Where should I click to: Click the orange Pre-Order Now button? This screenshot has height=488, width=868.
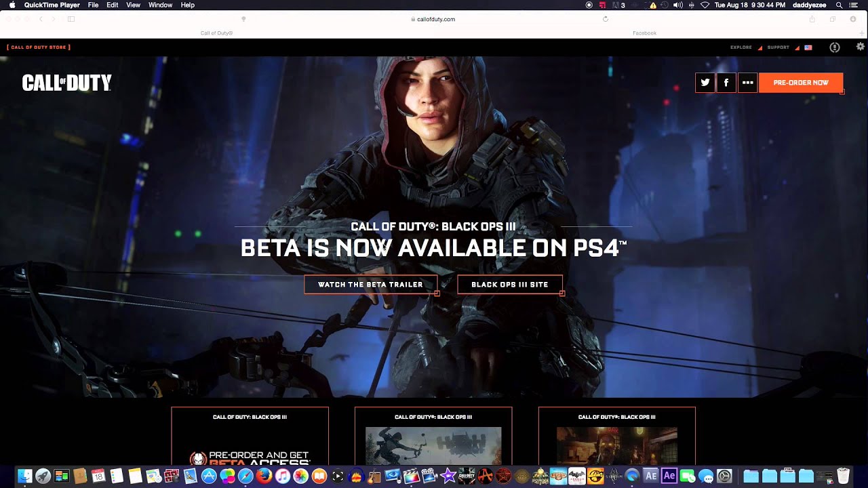[x=801, y=83]
